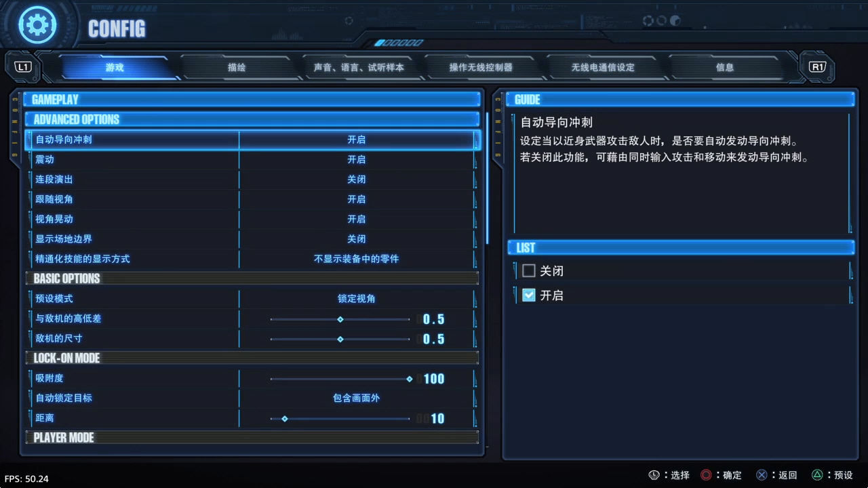Click the left-stick 选择 select icon

(x=654, y=475)
